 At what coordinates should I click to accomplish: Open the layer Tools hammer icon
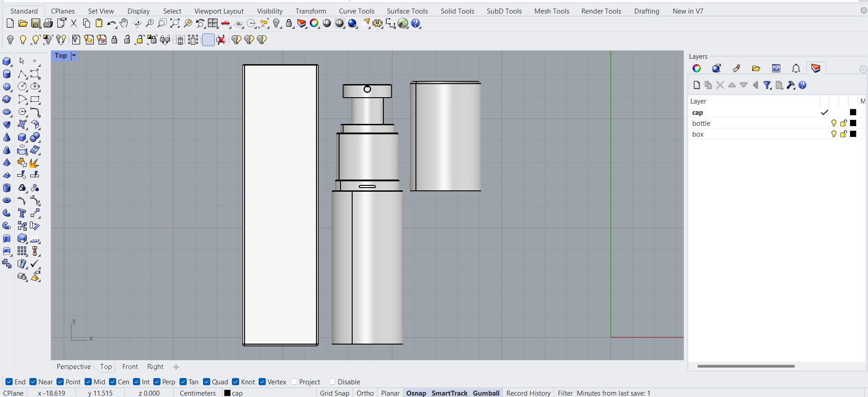[x=790, y=85]
